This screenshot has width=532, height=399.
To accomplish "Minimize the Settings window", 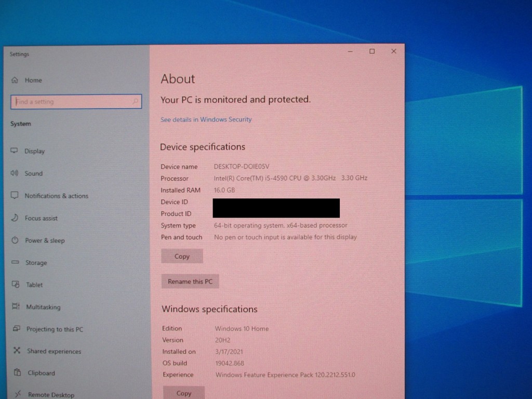I will tap(350, 51).
